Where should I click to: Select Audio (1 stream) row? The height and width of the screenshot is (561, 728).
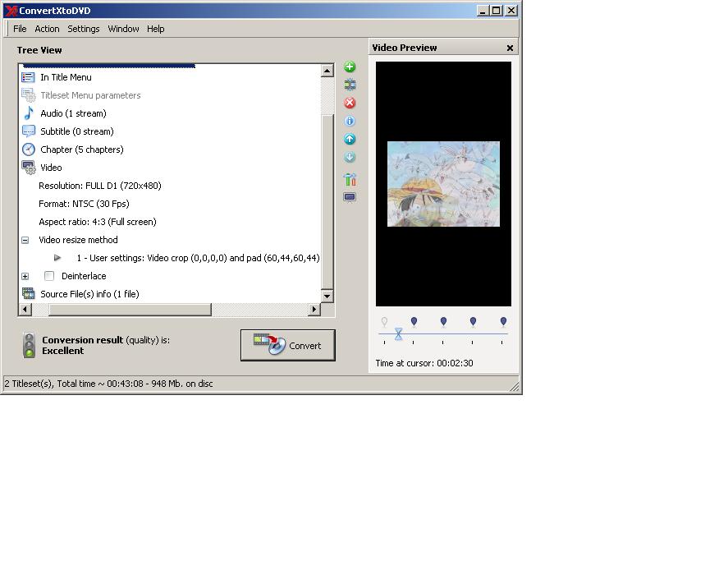click(73, 113)
